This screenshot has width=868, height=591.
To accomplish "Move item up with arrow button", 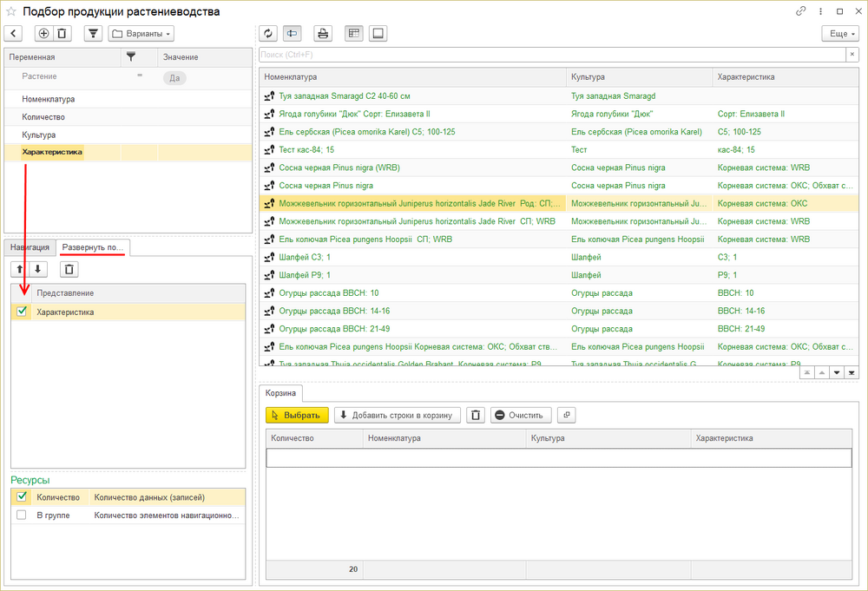I will [20, 269].
